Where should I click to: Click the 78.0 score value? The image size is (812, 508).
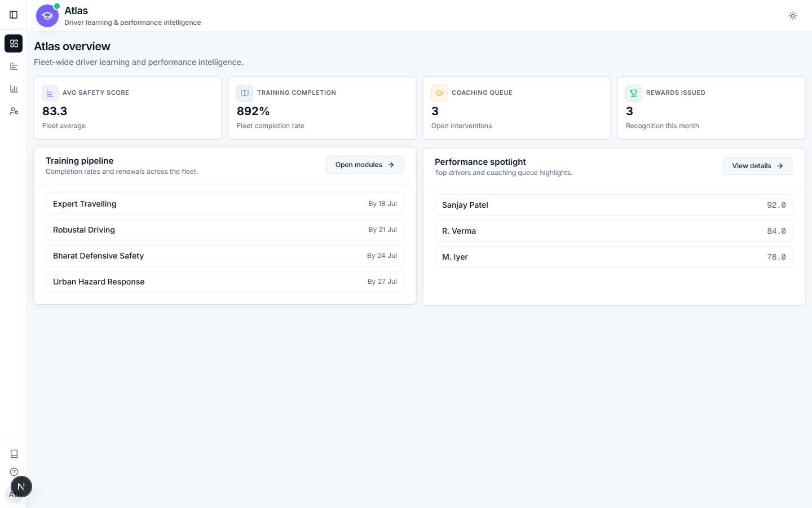[776, 257]
